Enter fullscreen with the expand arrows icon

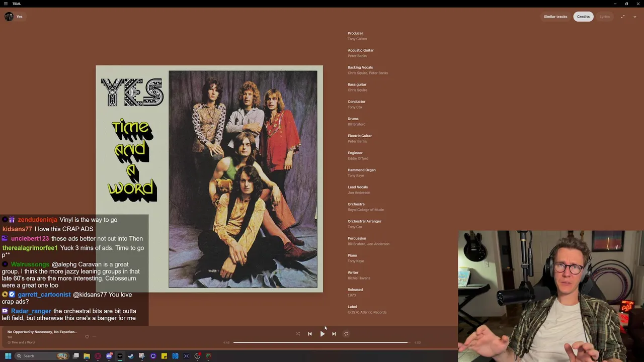click(623, 17)
